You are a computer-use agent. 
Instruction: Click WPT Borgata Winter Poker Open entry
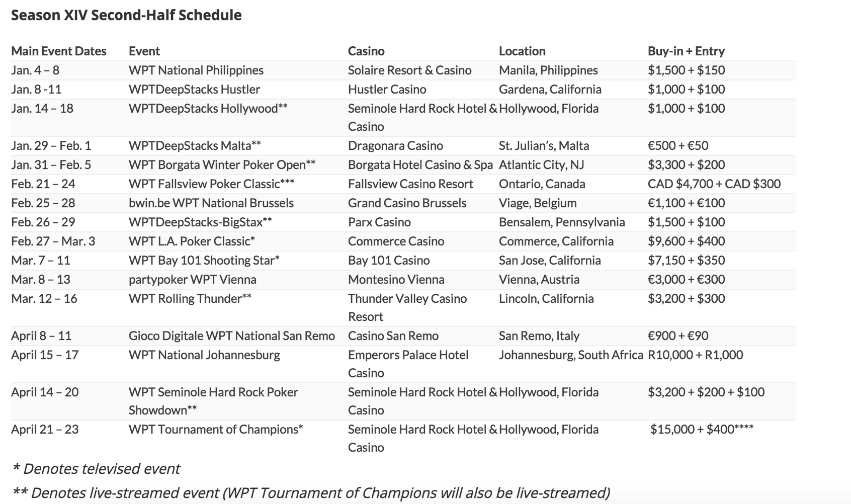point(222,165)
